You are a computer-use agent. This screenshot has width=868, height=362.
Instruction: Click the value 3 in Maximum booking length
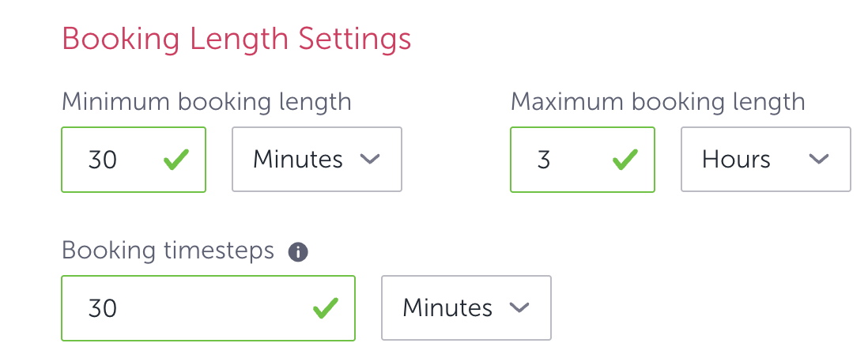tap(544, 160)
